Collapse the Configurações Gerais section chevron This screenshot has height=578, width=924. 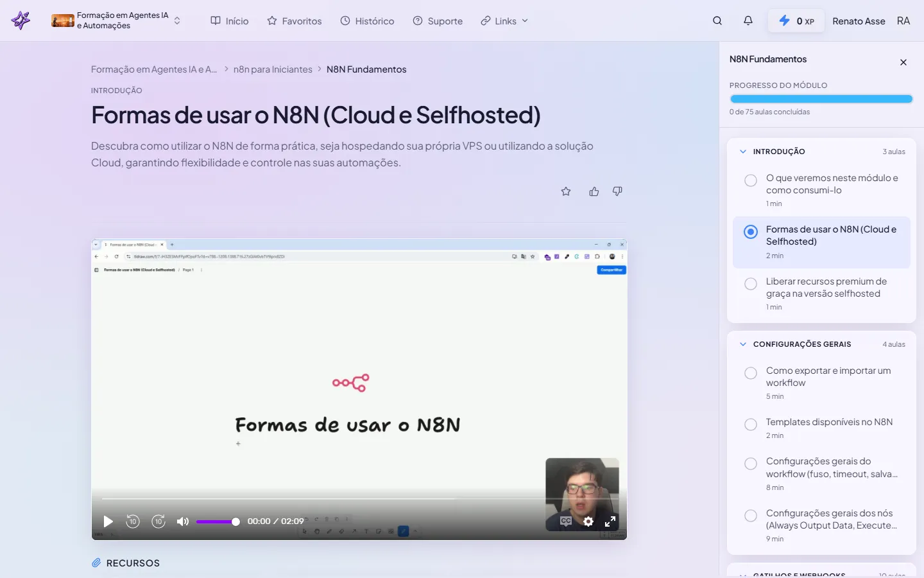point(743,344)
